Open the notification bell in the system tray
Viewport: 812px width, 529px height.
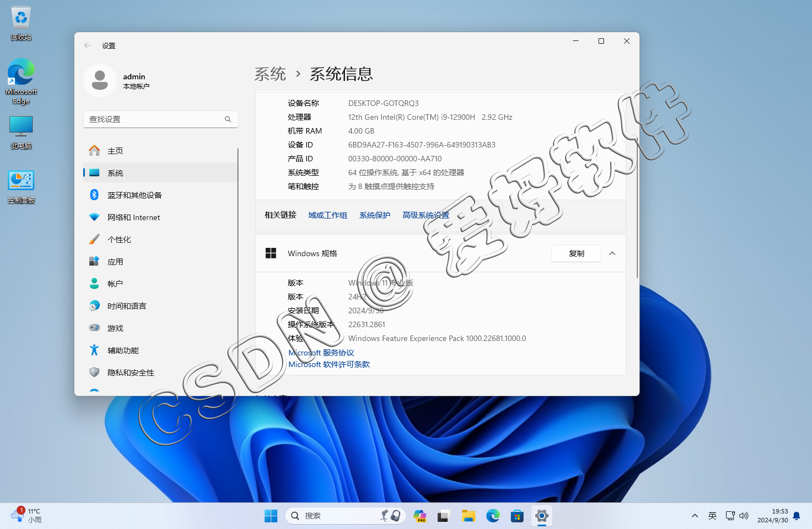coord(796,516)
